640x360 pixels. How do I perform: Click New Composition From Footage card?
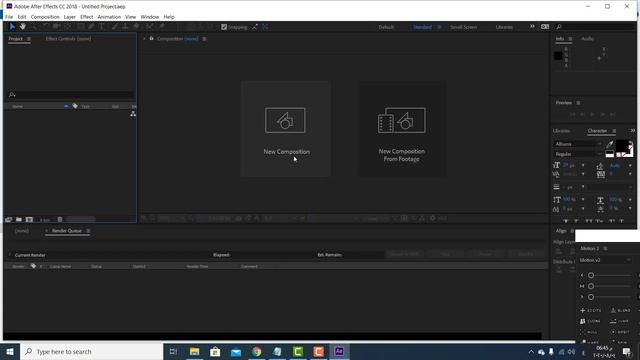tap(402, 129)
